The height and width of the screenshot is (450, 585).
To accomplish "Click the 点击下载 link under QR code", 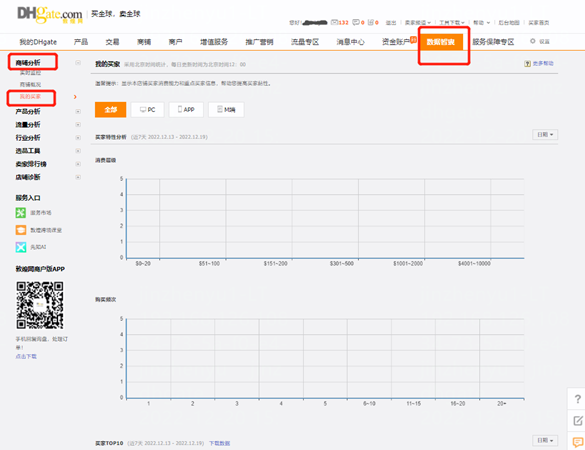I will pos(26,356).
